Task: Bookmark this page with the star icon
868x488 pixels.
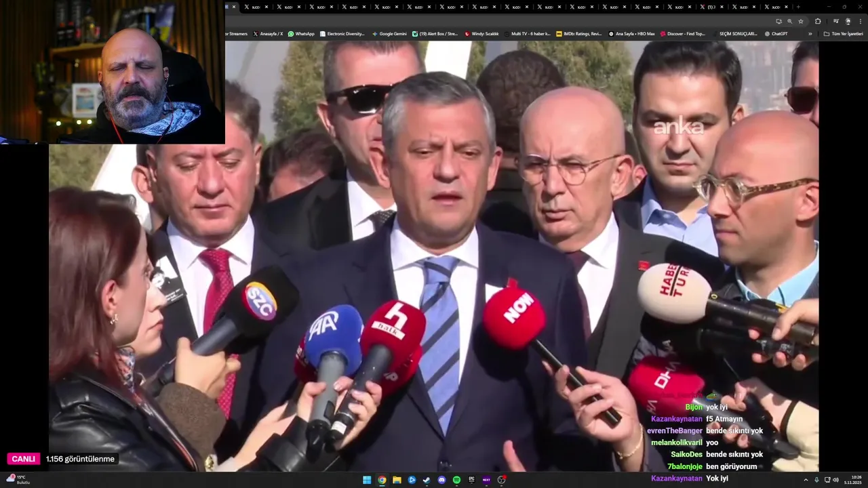Action: [x=801, y=21]
